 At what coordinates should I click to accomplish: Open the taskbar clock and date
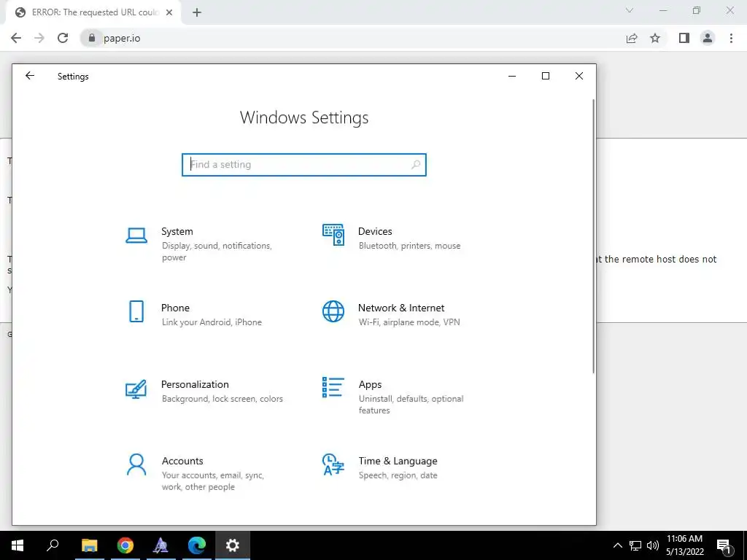point(684,545)
